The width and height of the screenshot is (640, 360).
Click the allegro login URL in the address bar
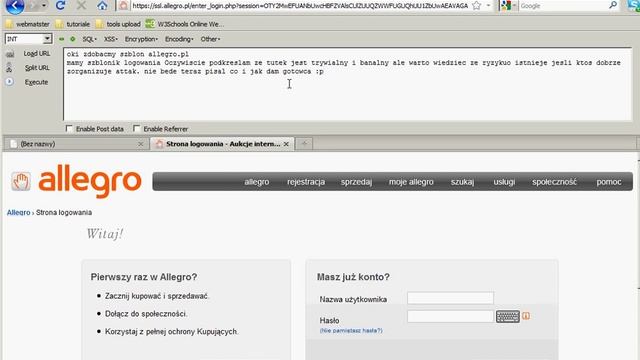pos(300,6)
